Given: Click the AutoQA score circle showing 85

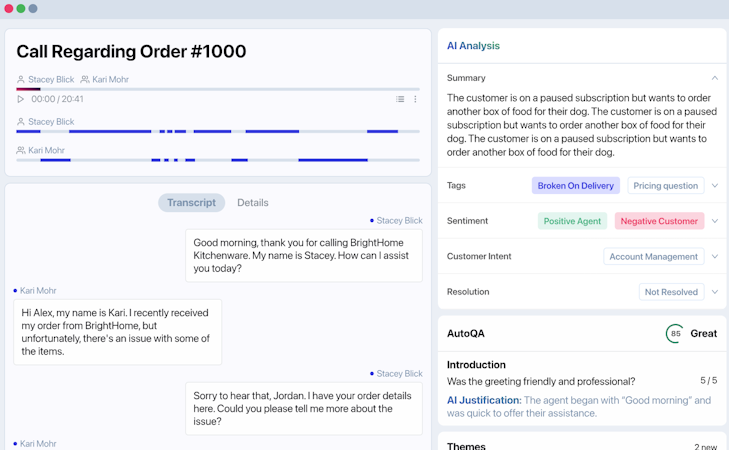Looking at the screenshot, I should [675, 334].
